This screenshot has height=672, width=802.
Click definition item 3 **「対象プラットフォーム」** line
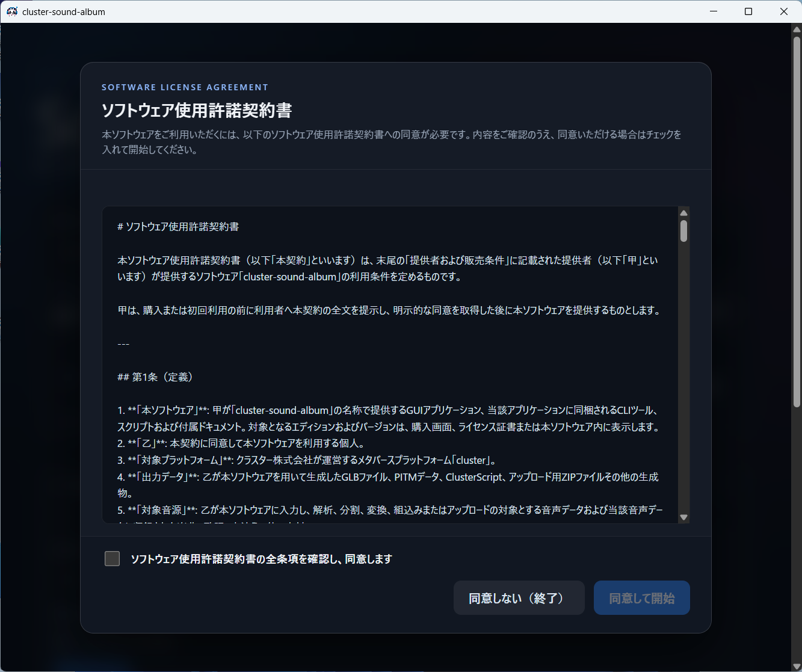307,460
